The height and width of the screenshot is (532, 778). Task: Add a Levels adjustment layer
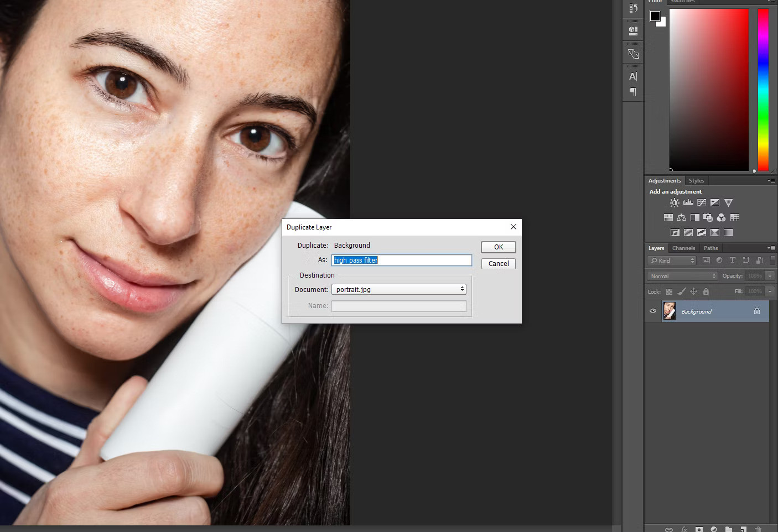[688, 203]
